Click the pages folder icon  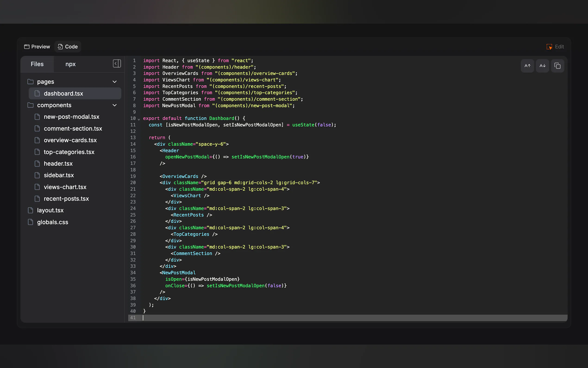30,82
